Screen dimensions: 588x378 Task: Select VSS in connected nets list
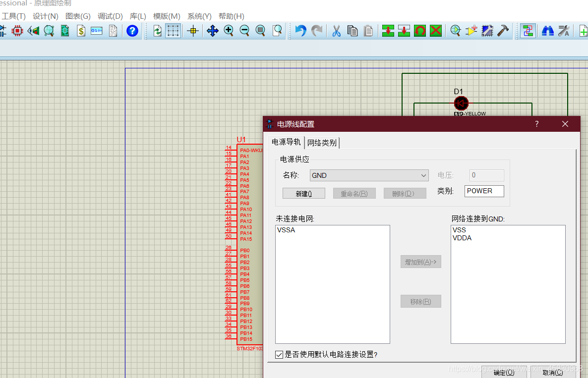460,230
